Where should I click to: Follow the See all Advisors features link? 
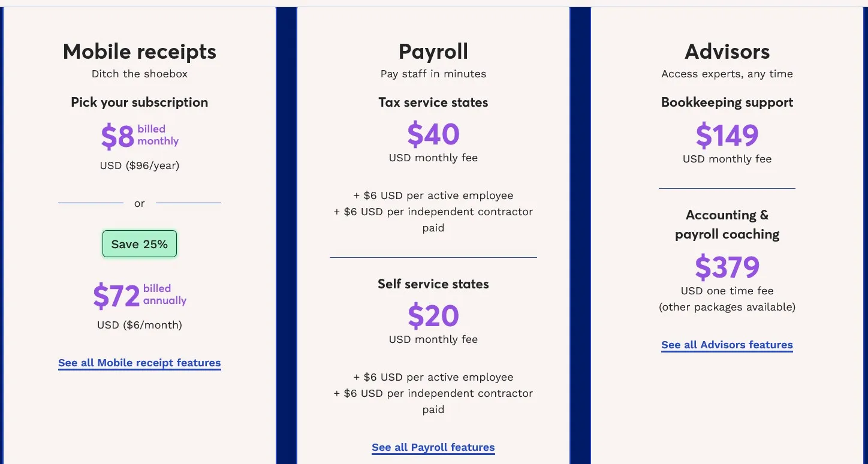727,345
